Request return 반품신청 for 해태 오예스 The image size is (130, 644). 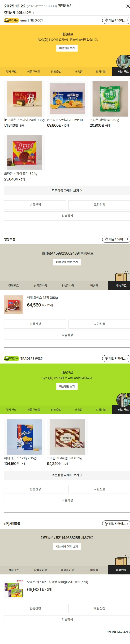pyautogui.click(x=35, y=324)
